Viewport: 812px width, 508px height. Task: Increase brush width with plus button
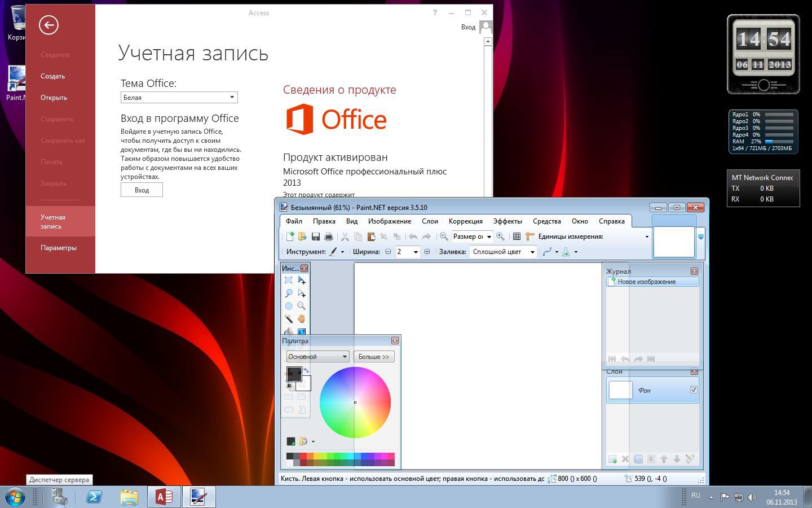click(x=427, y=252)
